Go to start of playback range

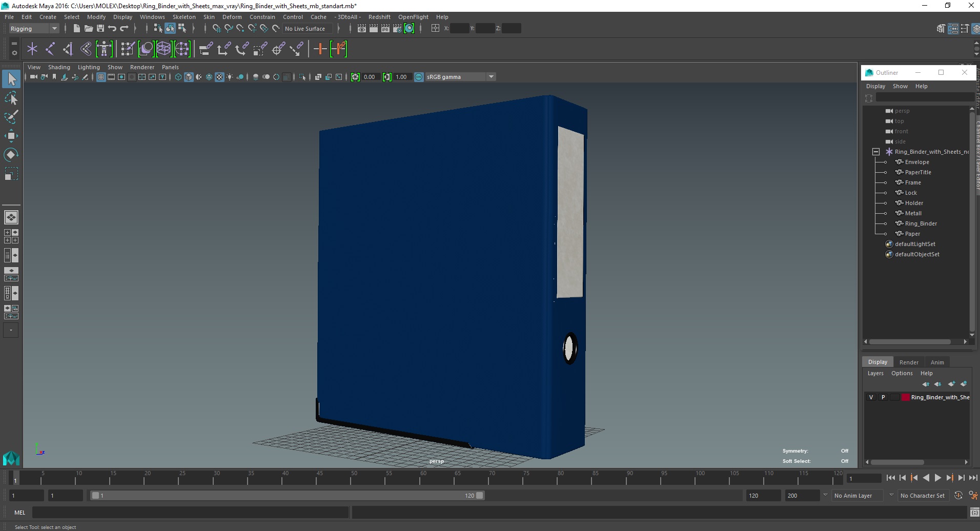(x=891, y=478)
